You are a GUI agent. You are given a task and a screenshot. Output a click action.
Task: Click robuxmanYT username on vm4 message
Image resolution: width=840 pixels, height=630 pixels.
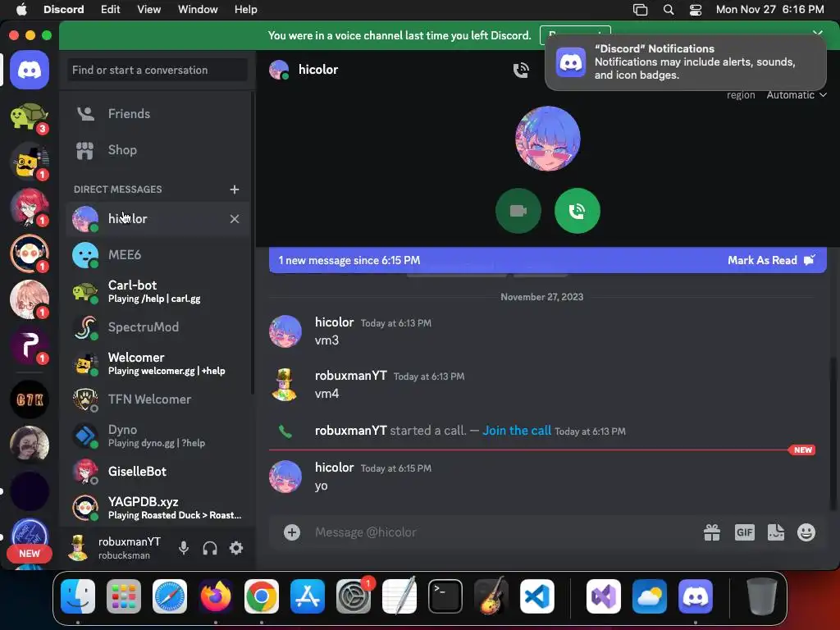[x=351, y=376]
